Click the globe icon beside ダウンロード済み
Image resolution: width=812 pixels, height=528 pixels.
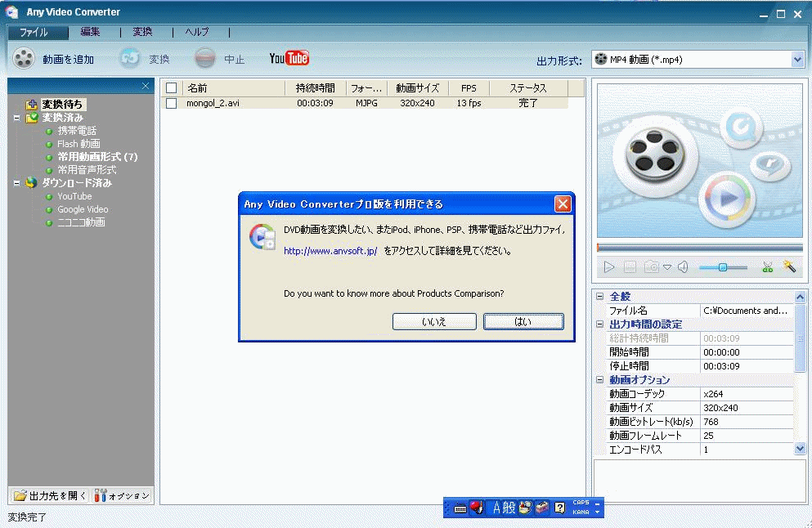click(x=32, y=183)
